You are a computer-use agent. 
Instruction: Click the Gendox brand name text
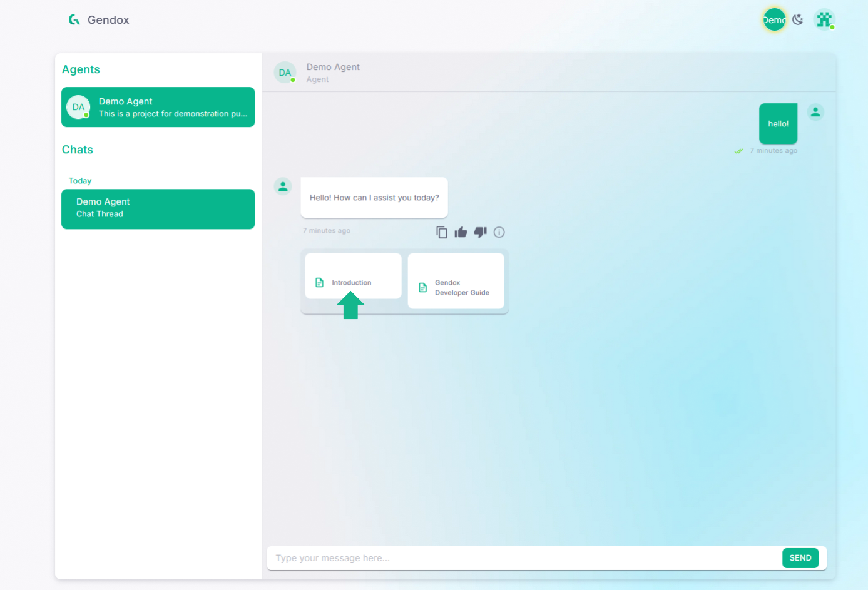(108, 20)
